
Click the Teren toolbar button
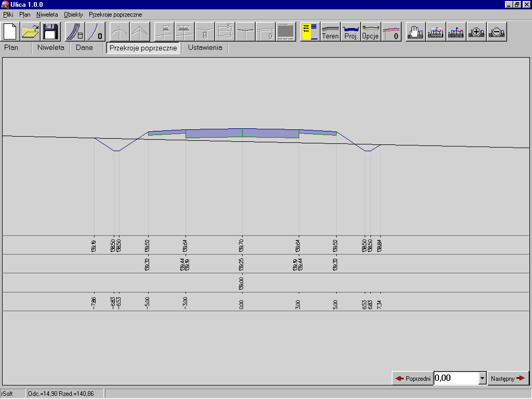point(330,32)
